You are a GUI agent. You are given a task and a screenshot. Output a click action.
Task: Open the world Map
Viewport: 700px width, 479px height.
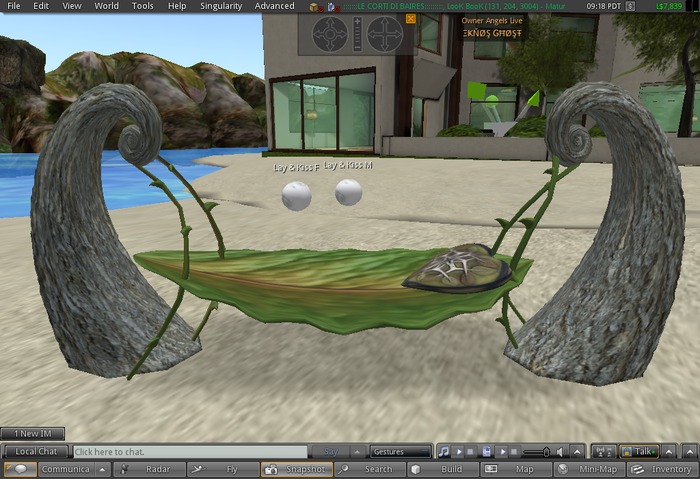[x=515, y=469]
